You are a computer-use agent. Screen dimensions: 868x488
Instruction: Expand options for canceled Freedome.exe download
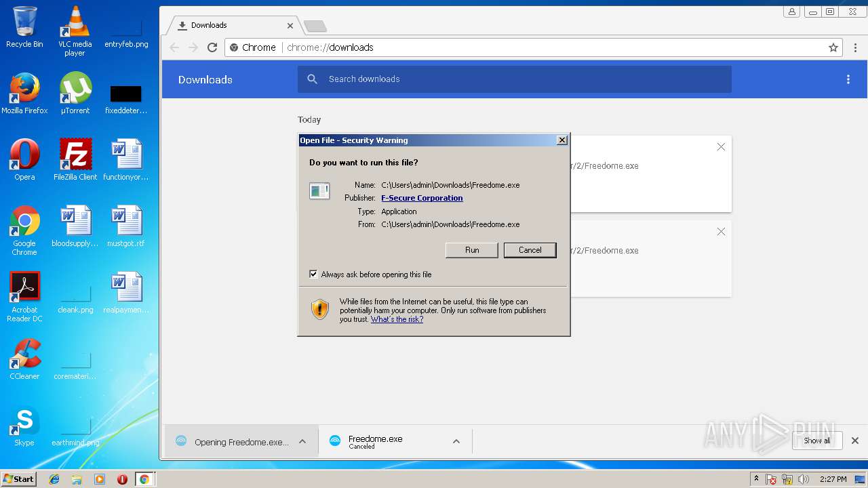[x=456, y=441]
